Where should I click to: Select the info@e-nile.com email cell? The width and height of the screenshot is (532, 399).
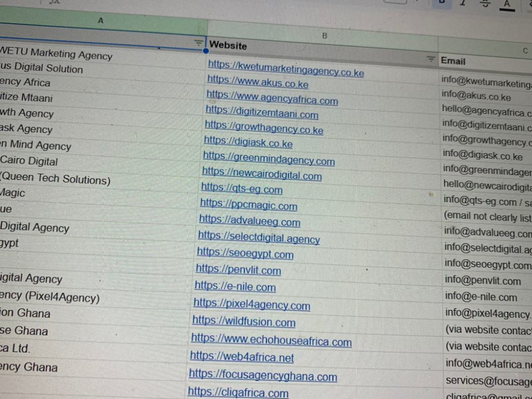coord(481,297)
